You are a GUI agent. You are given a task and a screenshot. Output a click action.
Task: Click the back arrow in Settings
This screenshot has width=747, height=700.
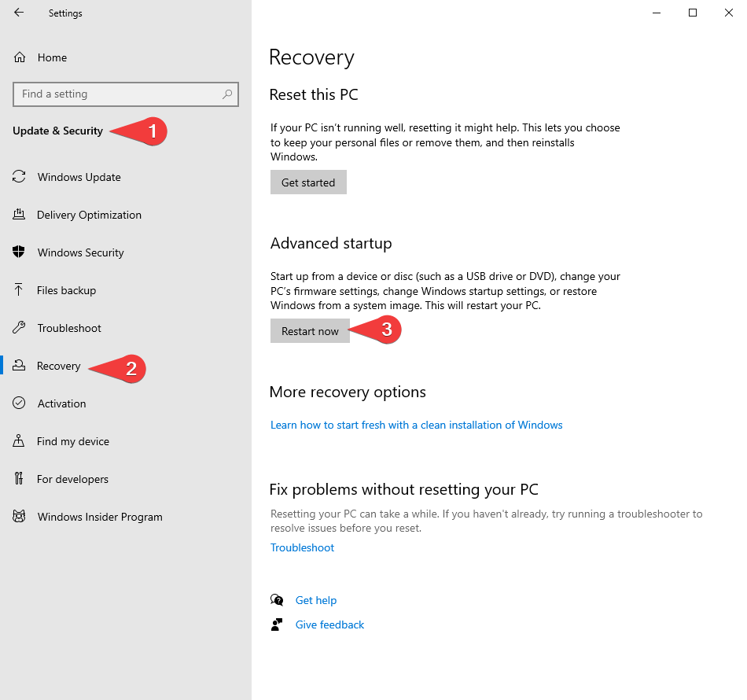click(x=19, y=13)
